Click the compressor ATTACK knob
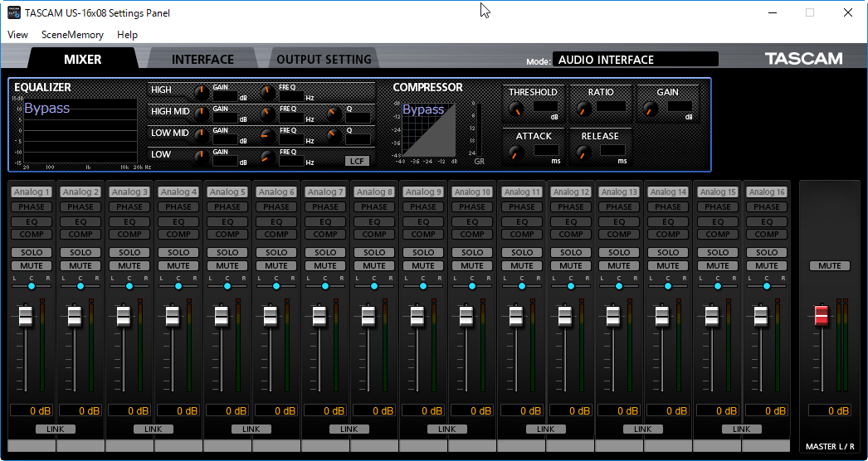Screen dimensions: 868x461 coord(517,153)
